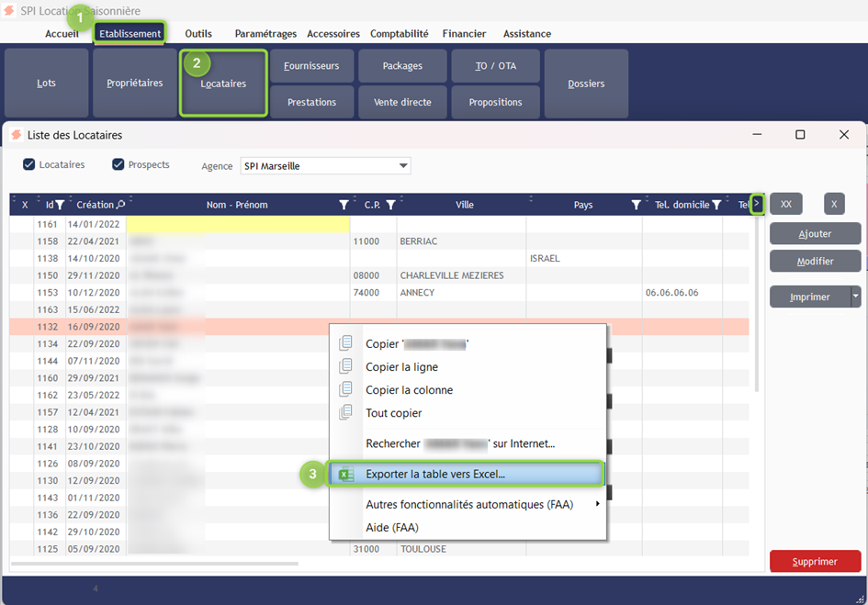Click the Tel. domicile column filter icon
Viewport: 868px width, 605px height.
[x=716, y=205]
